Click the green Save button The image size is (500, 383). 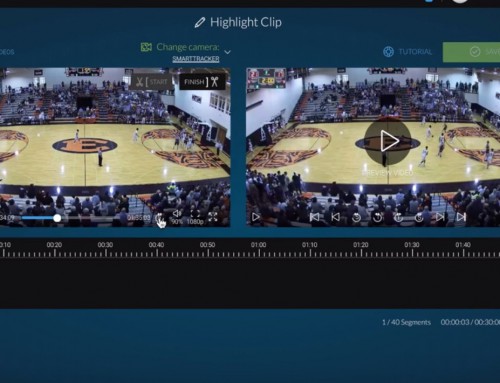(x=471, y=52)
